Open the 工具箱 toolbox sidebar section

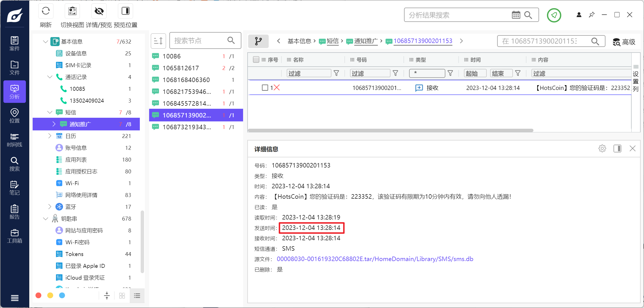click(15, 236)
